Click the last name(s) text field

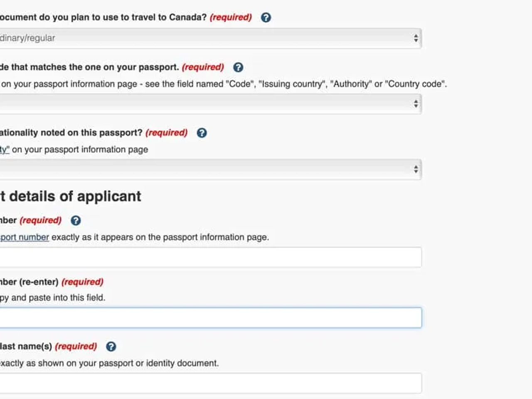click(x=210, y=383)
